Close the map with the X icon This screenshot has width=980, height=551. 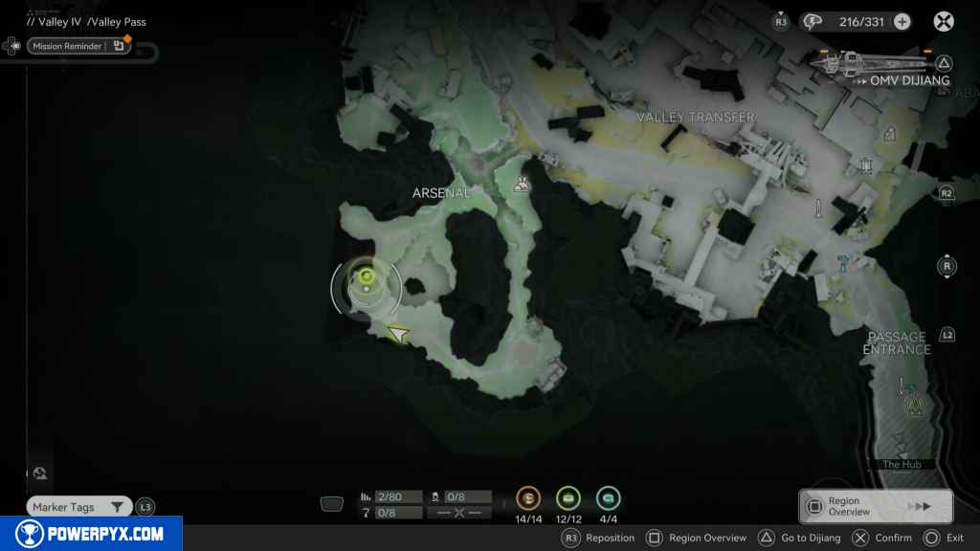(x=944, y=21)
